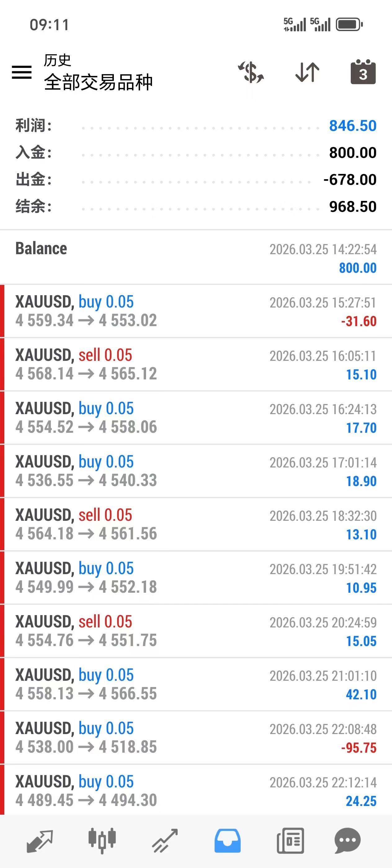Open the Messages chat tab
This screenshot has width=392, height=868.
[348, 840]
